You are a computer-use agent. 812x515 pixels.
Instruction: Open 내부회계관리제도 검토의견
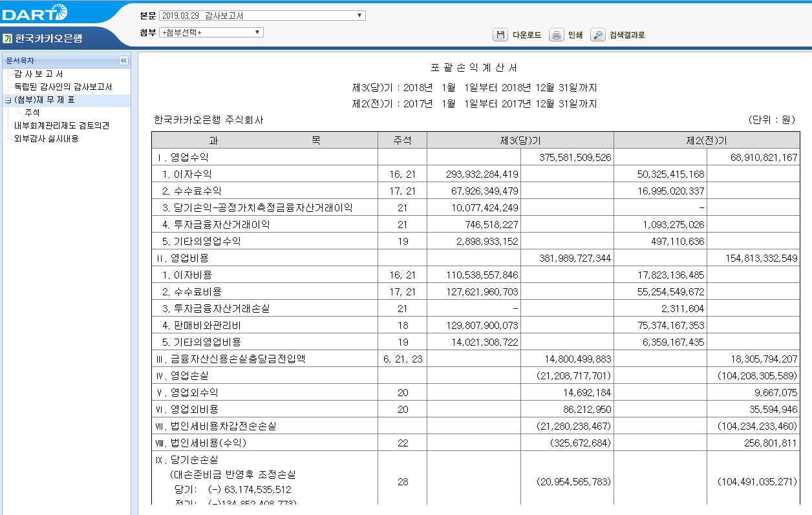coord(62,126)
